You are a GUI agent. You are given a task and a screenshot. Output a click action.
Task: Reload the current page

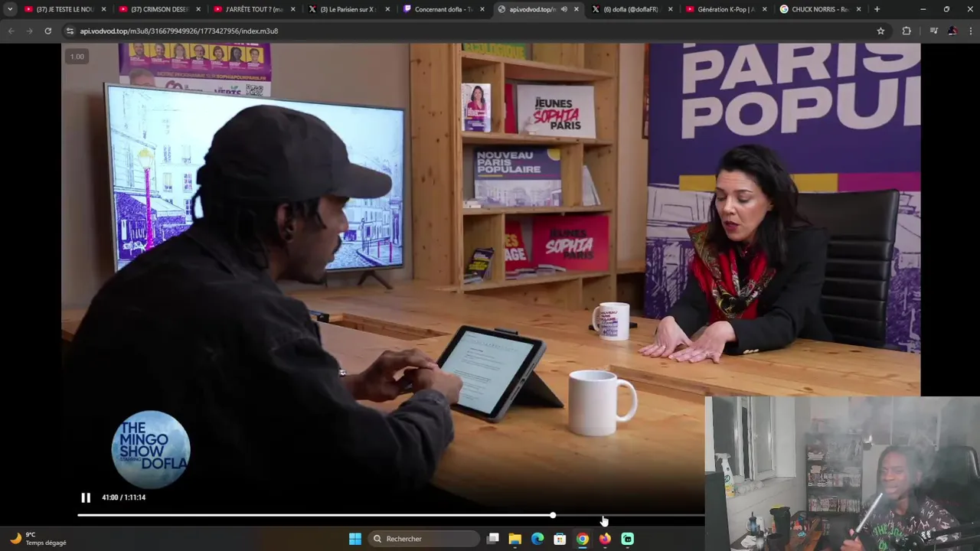[x=47, y=31]
